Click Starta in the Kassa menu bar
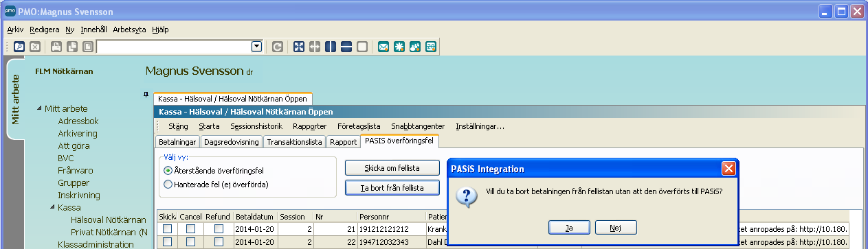Viewport: 868px width, 249px height. (209, 126)
